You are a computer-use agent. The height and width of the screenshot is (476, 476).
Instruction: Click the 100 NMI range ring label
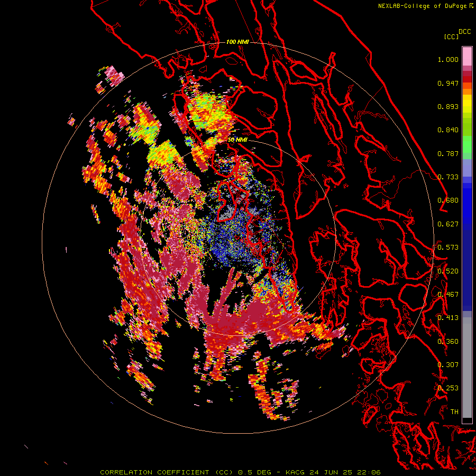237,42
